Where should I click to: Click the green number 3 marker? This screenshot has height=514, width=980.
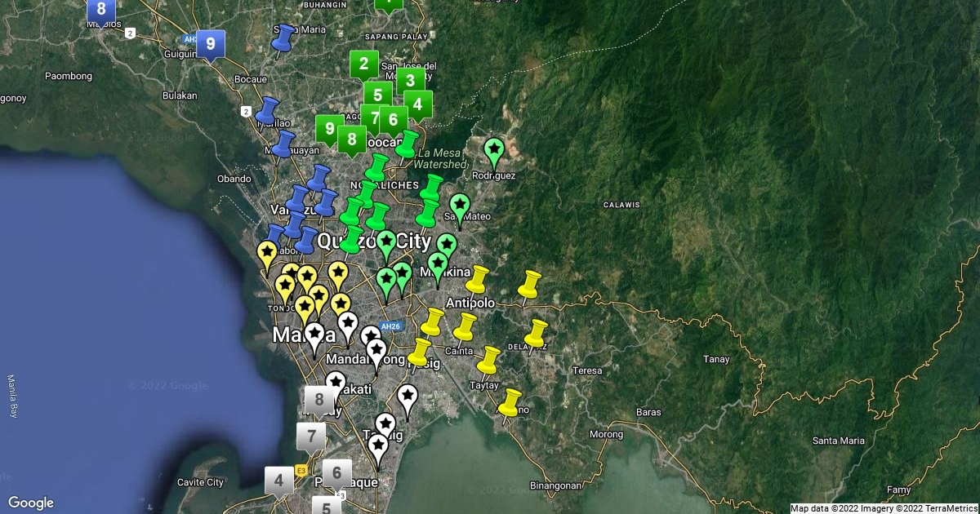point(410,80)
